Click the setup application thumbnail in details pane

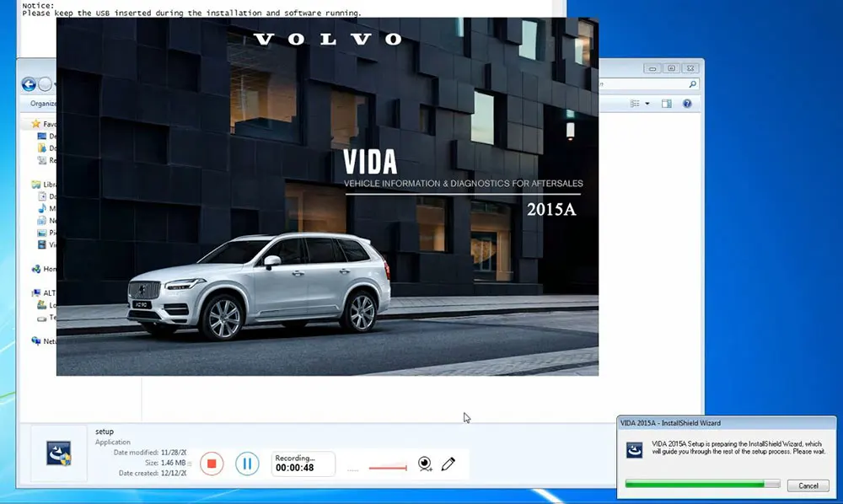[x=59, y=453]
